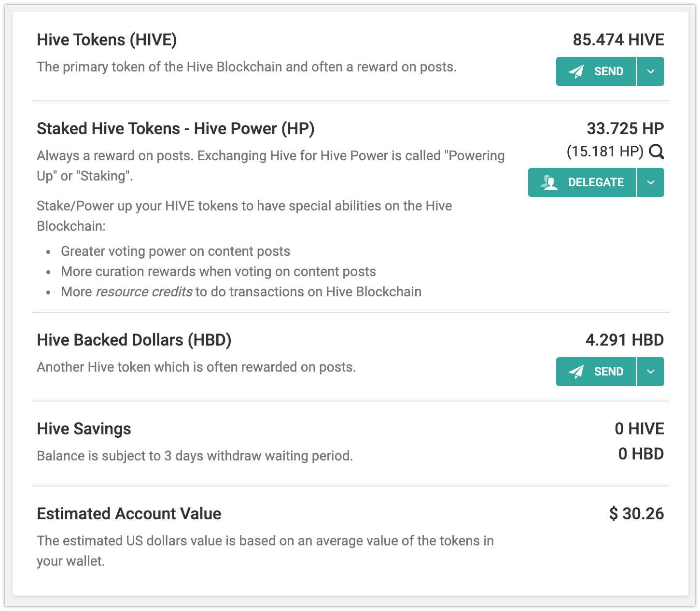This screenshot has height=611, width=700.
Task: Click the 33.725 HP balance
Action: pos(625,128)
